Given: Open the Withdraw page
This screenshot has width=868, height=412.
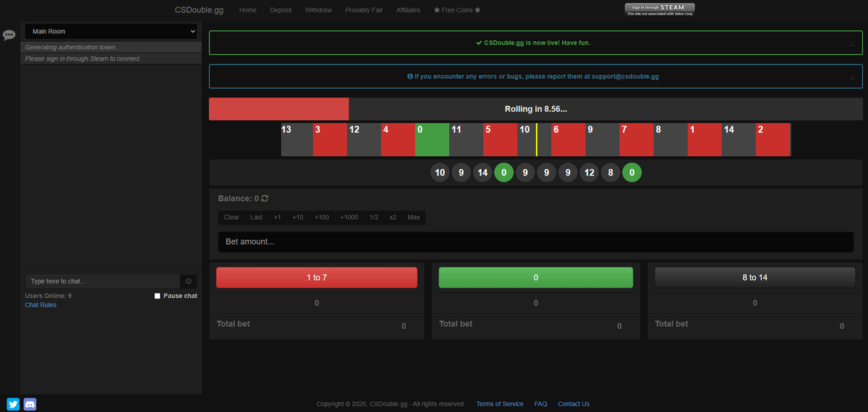Looking at the screenshot, I should point(318,10).
